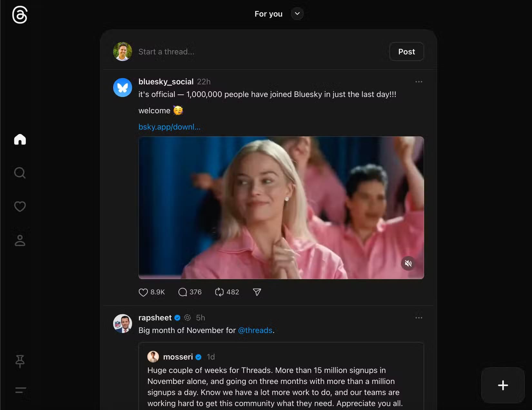
Task: Open the Search magnifier icon
Action: click(20, 173)
